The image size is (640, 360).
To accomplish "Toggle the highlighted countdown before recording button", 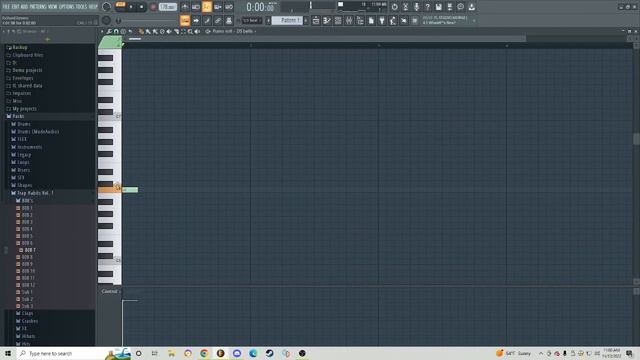I will tap(207, 7).
